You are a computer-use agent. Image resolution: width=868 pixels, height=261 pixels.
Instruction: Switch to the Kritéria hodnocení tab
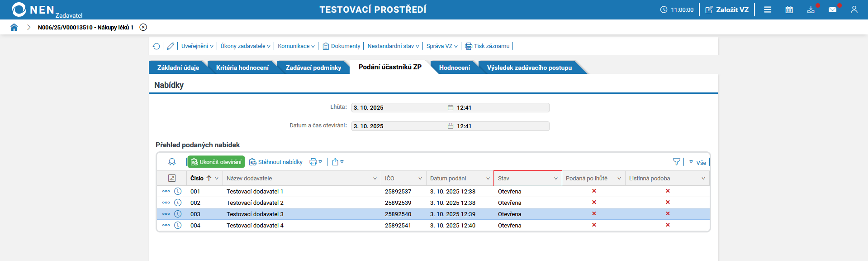(242, 68)
